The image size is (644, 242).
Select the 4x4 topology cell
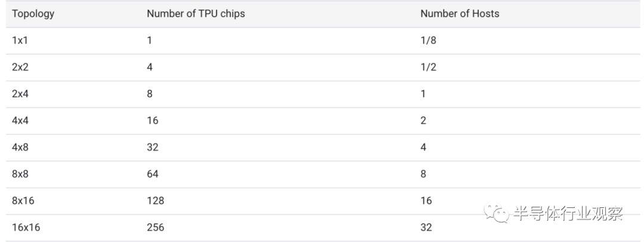click(20, 121)
